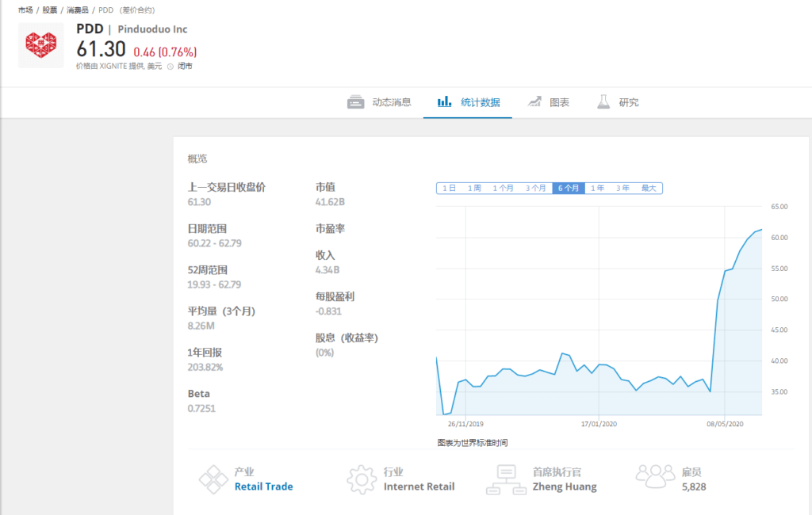Click the 图表为世界标准时间 note below chart
Viewport: 812px width, 515px height.
(x=473, y=443)
